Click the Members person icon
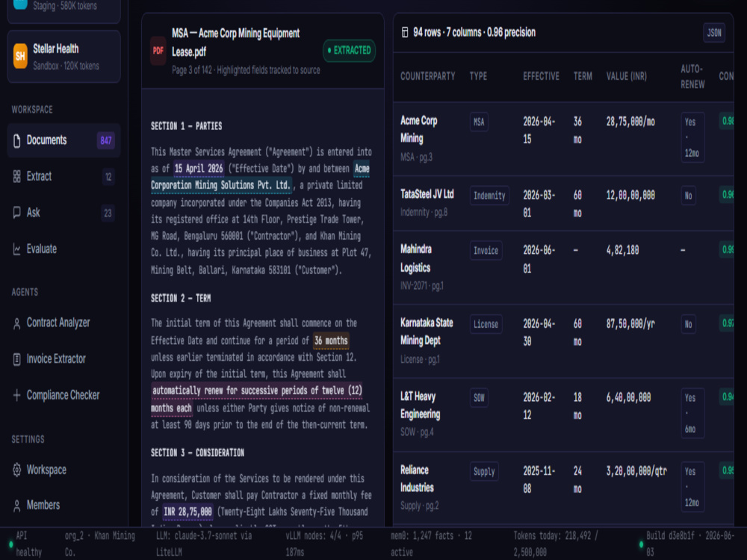Screen dimensions: 747x560 click(x=16, y=505)
